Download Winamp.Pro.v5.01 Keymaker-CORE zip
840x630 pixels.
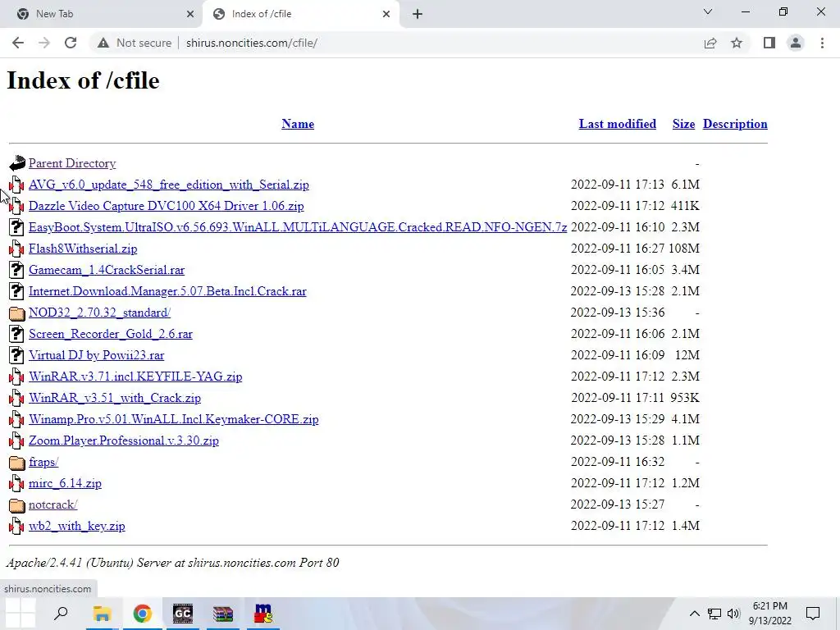[x=174, y=419]
